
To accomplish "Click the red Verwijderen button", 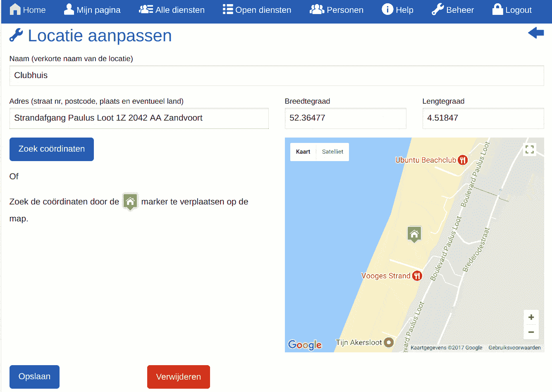I will point(178,377).
